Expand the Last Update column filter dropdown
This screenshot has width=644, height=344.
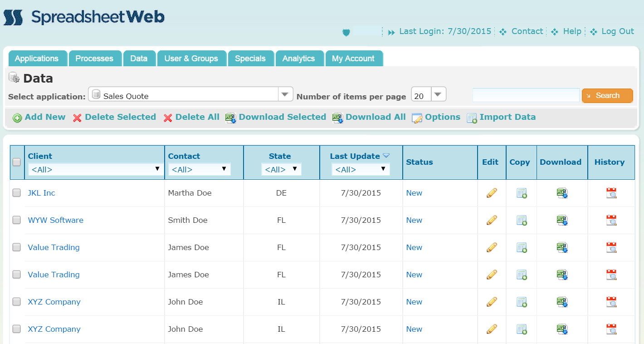[361, 169]
